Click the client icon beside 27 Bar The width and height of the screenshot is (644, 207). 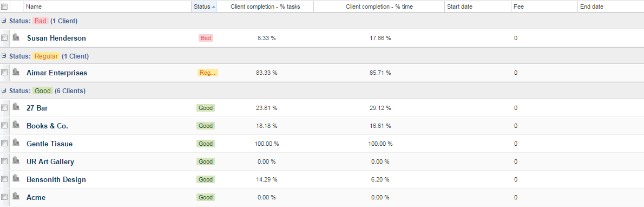coord(16,107)
